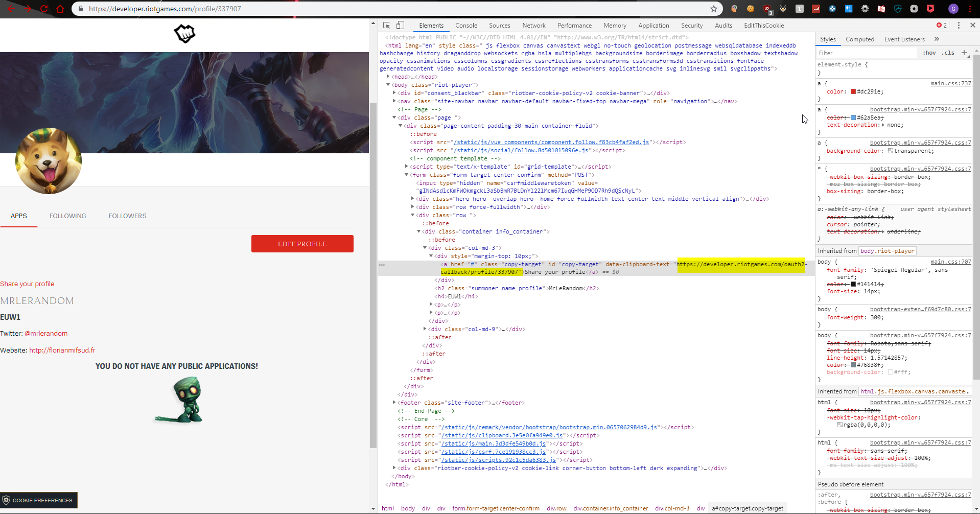
Task: Open the uBlock Origin extension badge
Action: tap(766, 9)
